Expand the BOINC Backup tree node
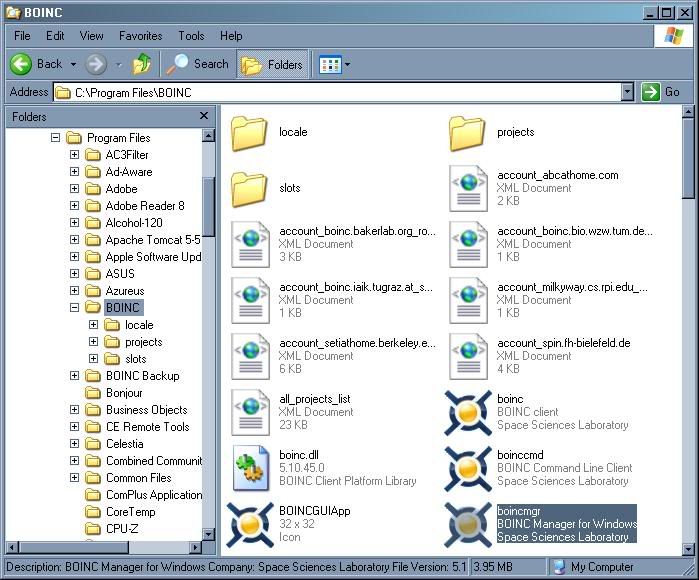699x580 pixels. click(x=74, y=376)
